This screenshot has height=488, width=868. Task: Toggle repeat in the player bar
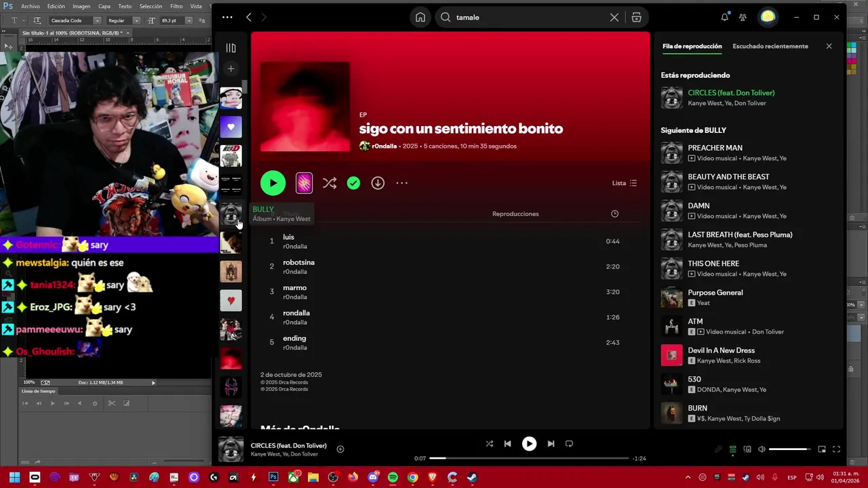(569, 444)
